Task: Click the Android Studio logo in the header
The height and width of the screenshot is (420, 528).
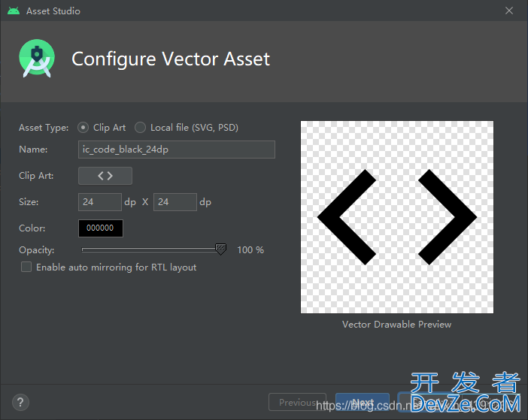Action: point(37,59)
